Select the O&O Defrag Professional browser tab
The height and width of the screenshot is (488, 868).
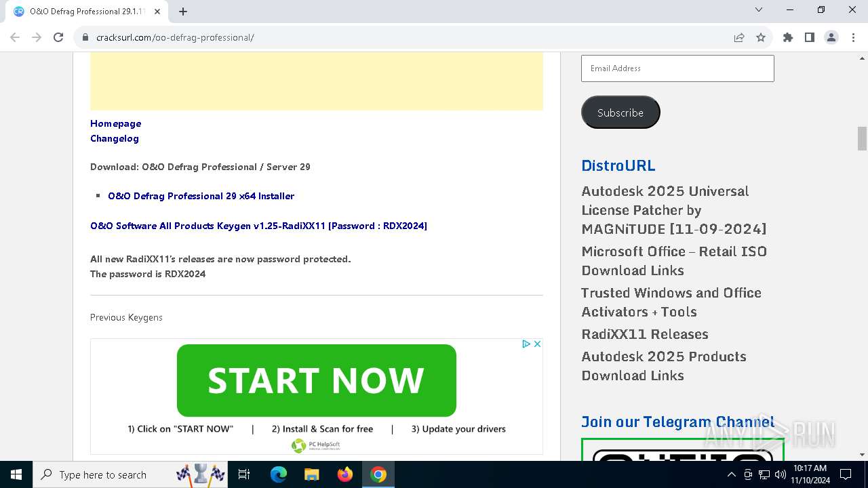87,12
